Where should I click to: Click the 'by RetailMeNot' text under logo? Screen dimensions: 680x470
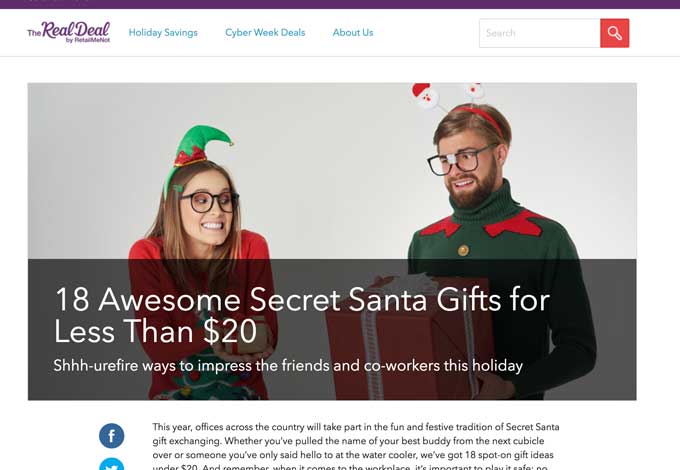(x=88, y=40)
